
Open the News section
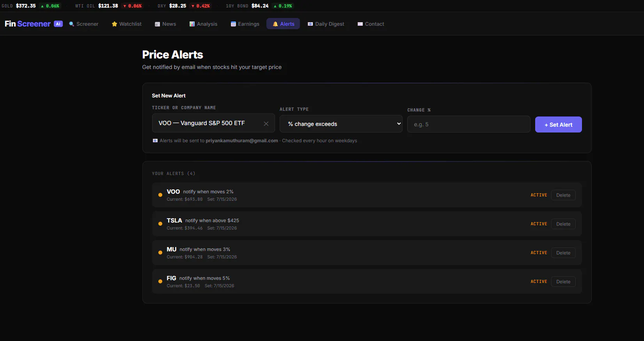pos(165,24)
